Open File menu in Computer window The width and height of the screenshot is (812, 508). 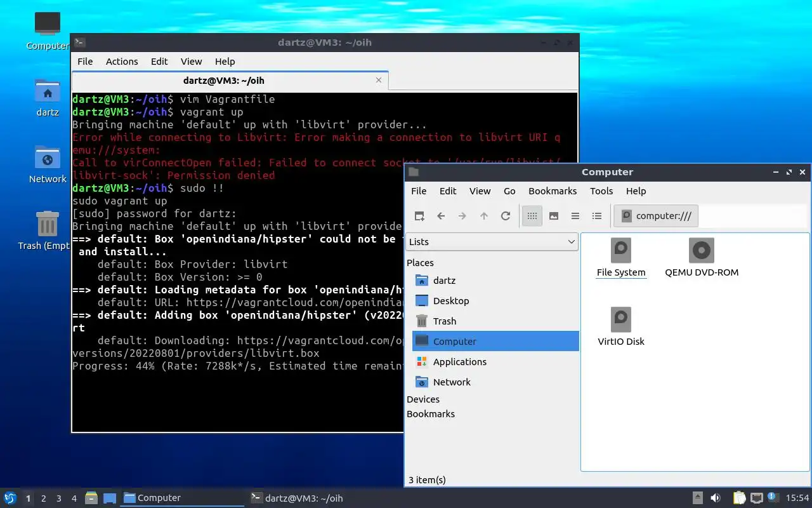tap(419, 191)
